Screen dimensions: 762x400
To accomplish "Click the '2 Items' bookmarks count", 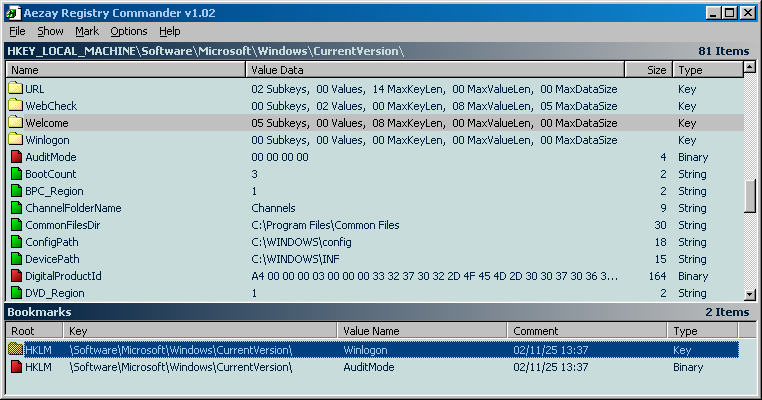I will 727,312.
